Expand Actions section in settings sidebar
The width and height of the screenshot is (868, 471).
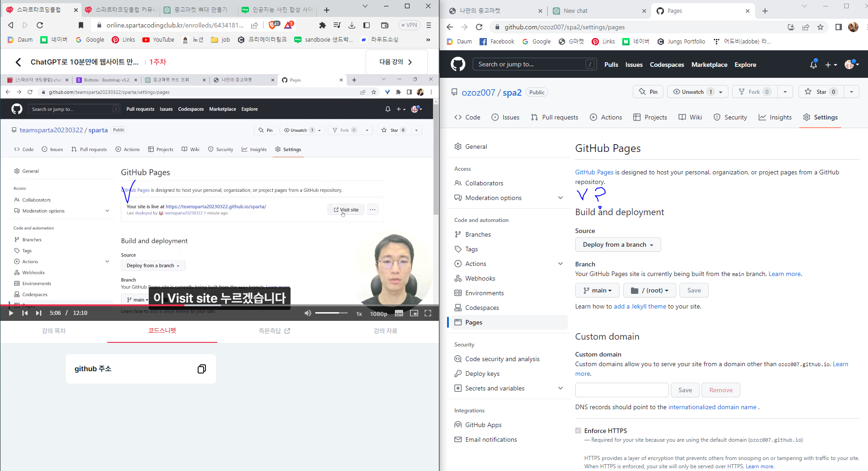[509, 264]
